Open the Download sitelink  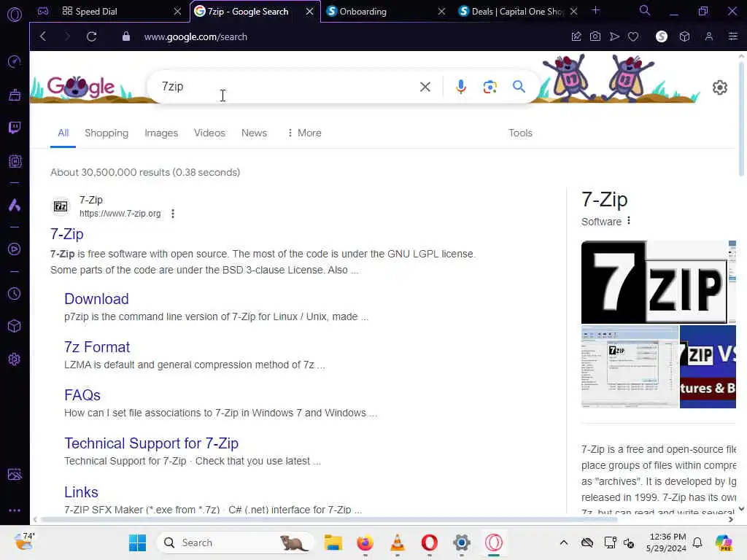click(x=97, y=298)
